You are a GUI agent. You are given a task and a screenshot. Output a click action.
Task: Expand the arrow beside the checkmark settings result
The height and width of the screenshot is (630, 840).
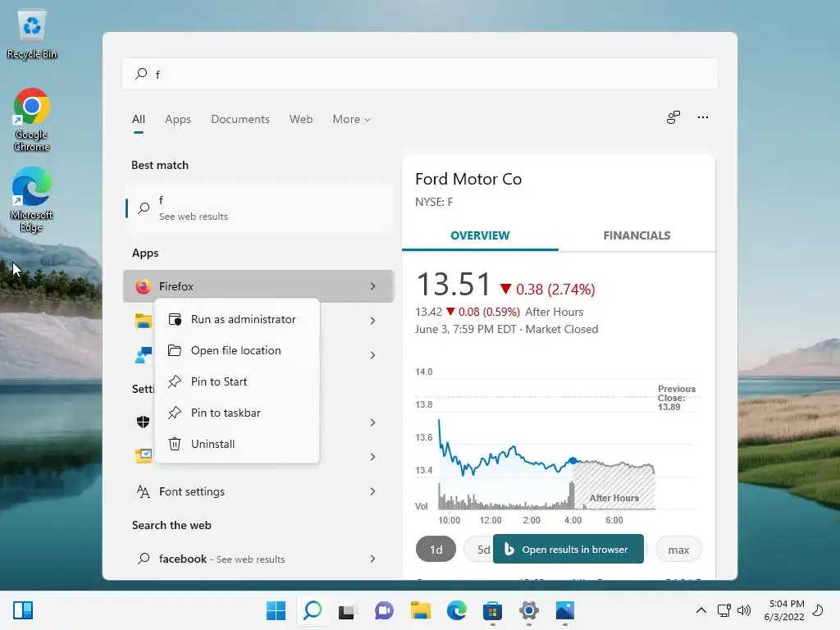click(373, 457)
